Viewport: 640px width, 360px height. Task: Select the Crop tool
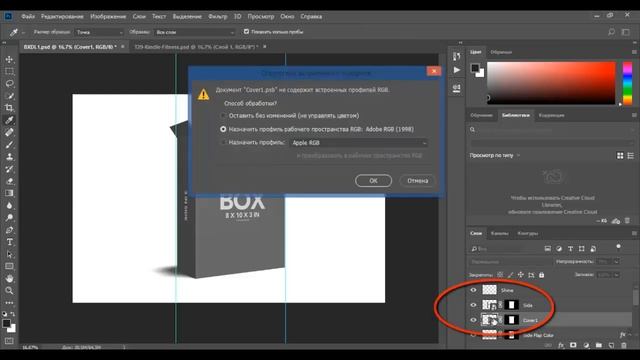coord(9,108)
